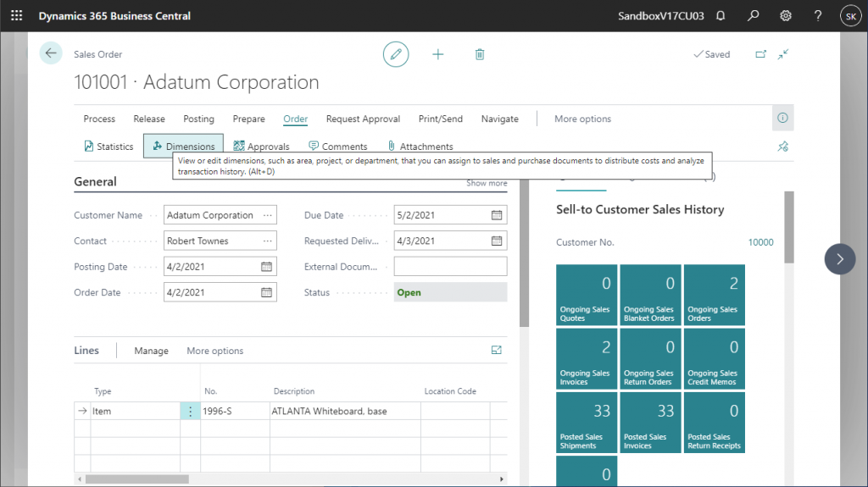Collapse the General section heading
Screen dimensions: 868x487
pos(95,181)
